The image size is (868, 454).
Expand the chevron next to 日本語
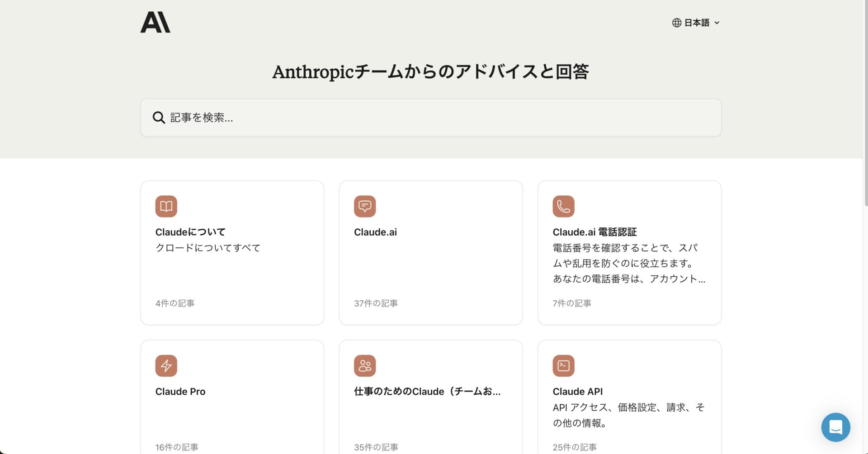[x=717, y=23]
